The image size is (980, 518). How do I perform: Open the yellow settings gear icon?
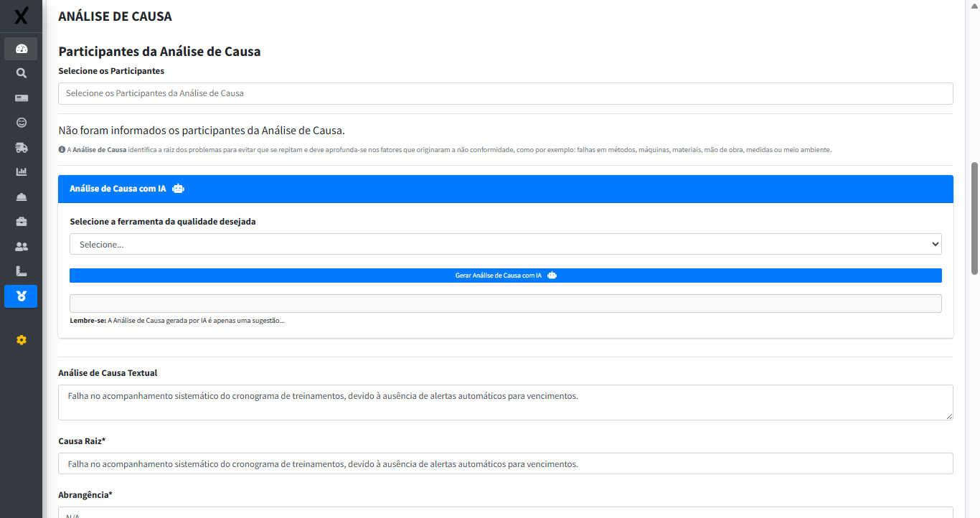(21, 340)
